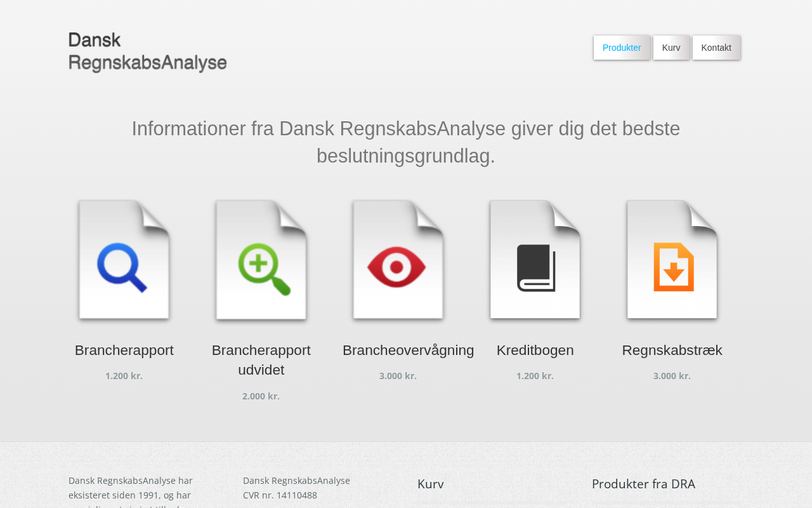Viewport: 812px width, 508px height.
Task: Click the footer heading Kurv
Action: pos(431,484)
